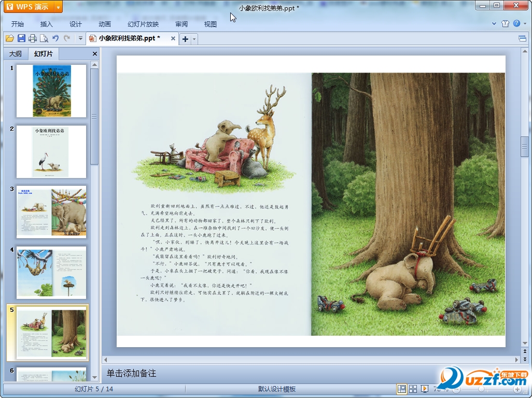Viewport: 532px width, 398px height.
Task: Expand the WPS 演示 button dropdown arrow
Action: pos(59,6)
